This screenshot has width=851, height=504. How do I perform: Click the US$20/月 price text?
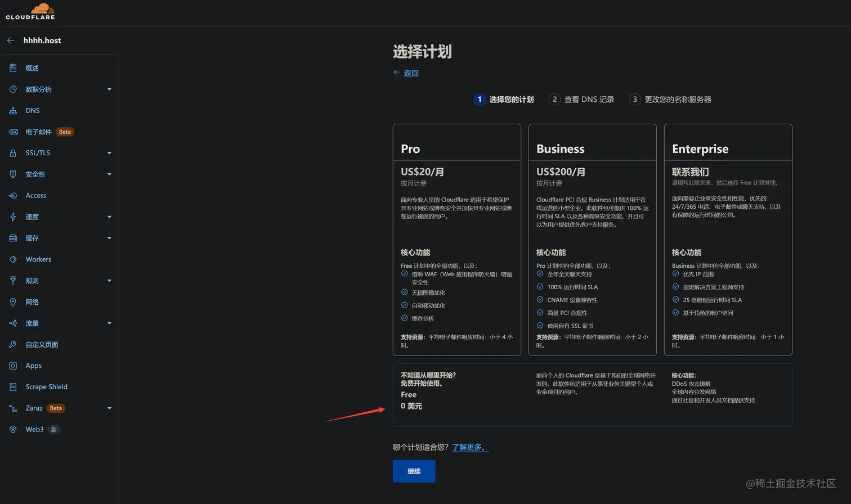[x=422, y=172]
